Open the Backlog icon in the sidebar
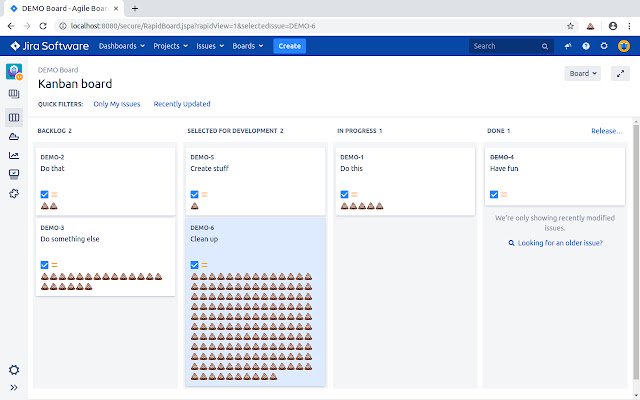 pyautogui.click(x=14, y=94)
